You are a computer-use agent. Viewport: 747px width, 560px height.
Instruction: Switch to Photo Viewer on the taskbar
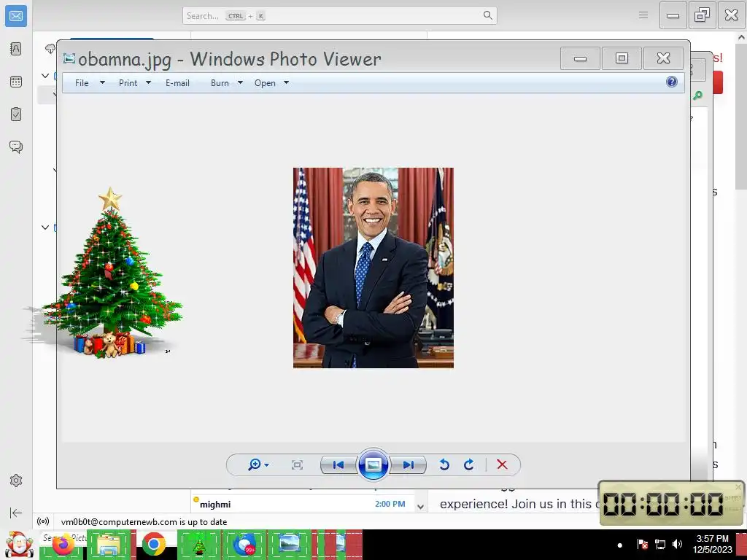click(290, 545)
